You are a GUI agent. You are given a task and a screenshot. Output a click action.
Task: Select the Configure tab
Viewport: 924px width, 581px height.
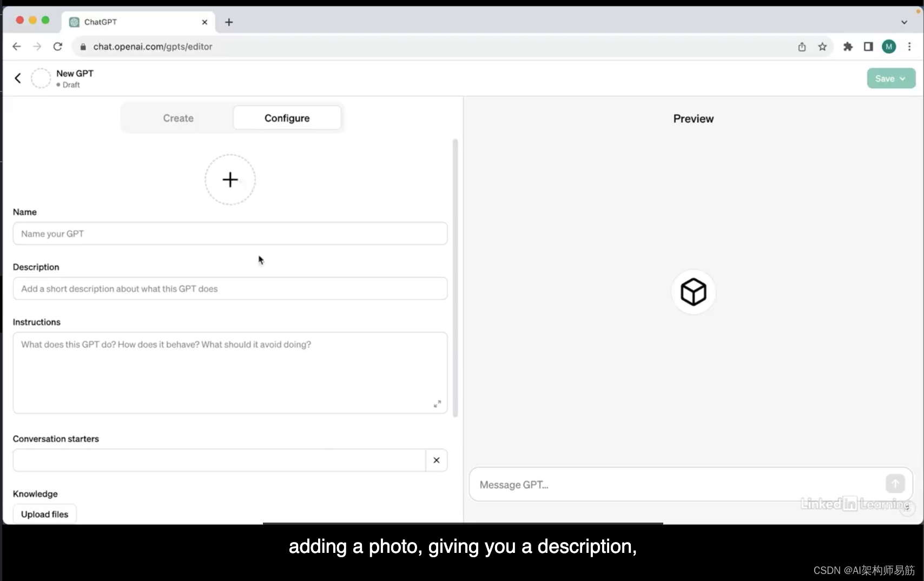point(287,118)
